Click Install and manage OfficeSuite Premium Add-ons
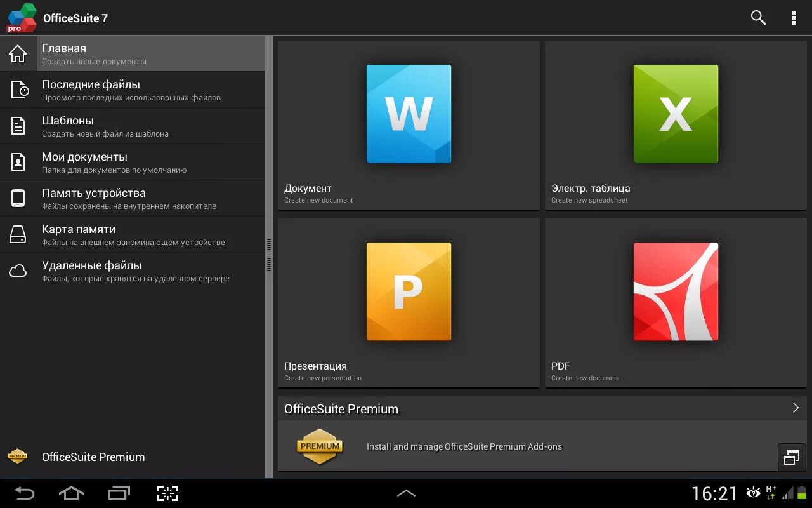812x508 pixels. (464, 446)
